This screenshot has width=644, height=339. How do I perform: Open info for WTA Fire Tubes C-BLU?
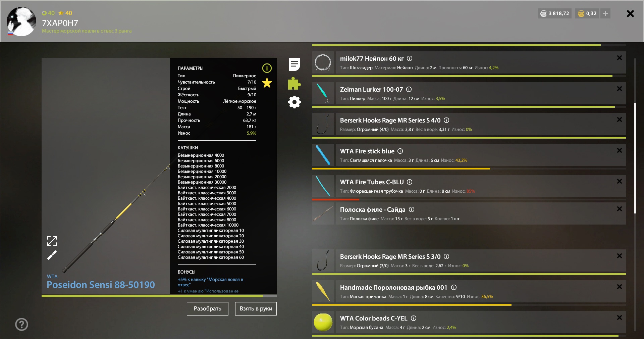pos(410,182)
